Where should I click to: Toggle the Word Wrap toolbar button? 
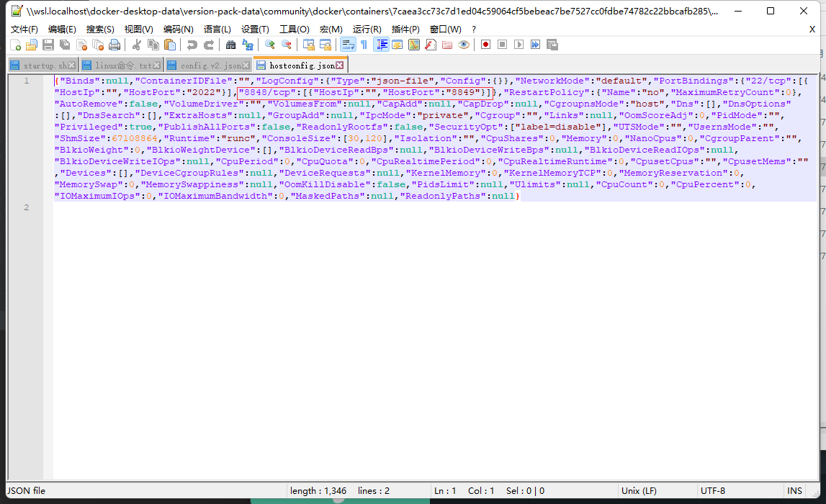[x=348, y=45]
